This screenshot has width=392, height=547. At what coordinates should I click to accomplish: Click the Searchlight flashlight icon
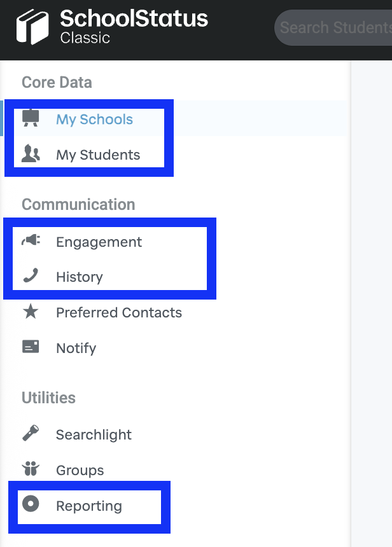pyautogui.click(x=31, y=434)
